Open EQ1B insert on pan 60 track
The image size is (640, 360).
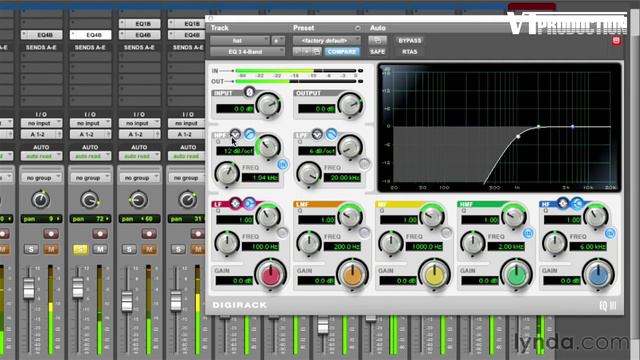click(140, 24)
